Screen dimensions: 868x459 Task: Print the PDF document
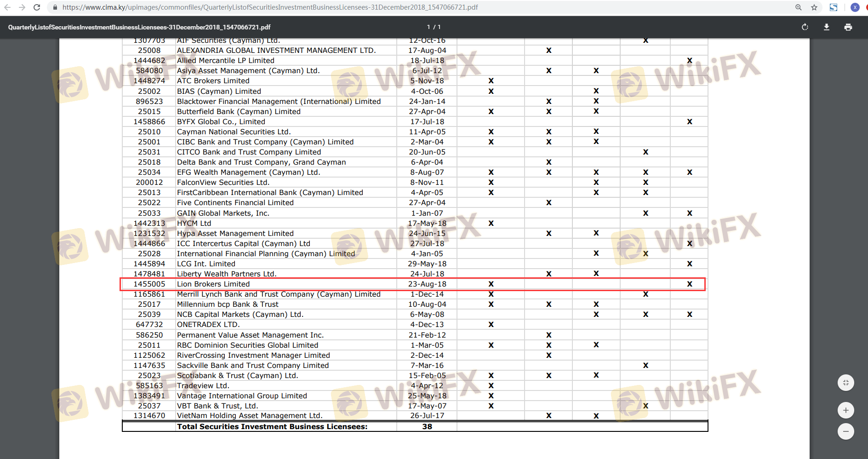[x=848, y=27]
